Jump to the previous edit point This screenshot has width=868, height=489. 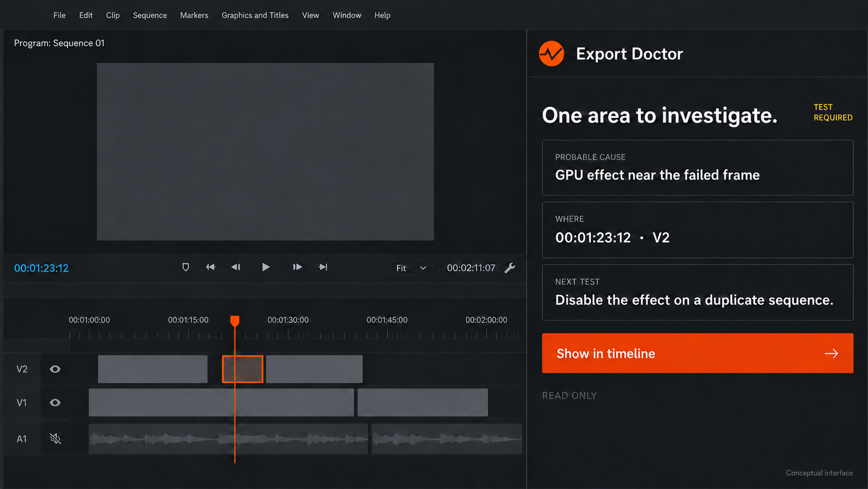[x=210, y=267]
